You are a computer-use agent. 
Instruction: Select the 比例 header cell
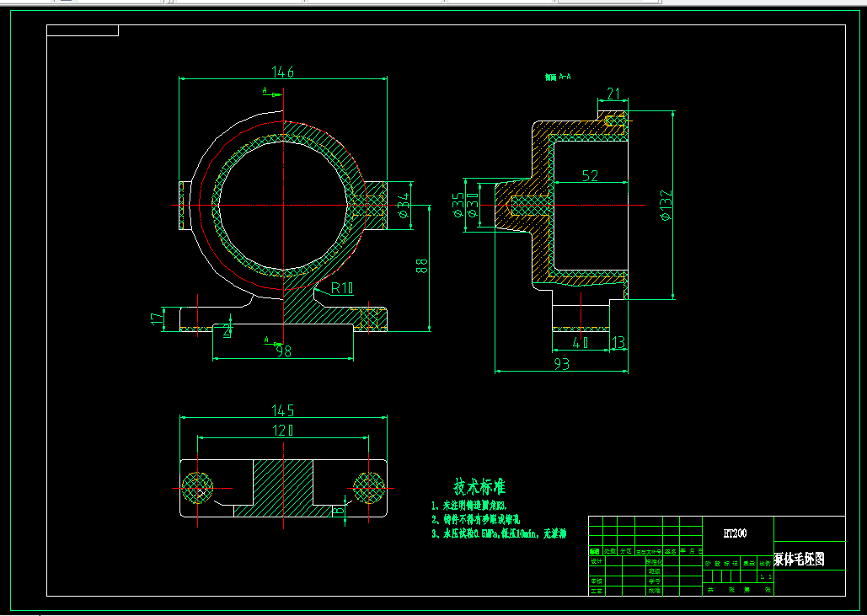(765, 563)
